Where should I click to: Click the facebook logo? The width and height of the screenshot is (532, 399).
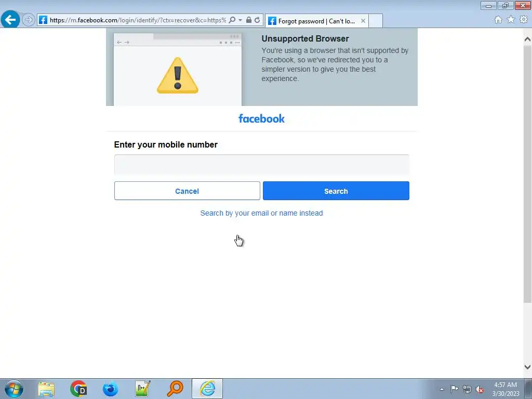pos(262,118)
